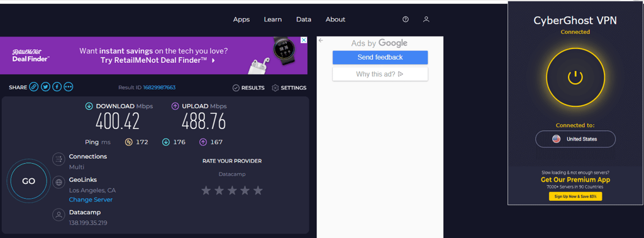The width and height of the screenshot is (644, 238).
Task: Rate provider four stars
Action: pos(245,190)
